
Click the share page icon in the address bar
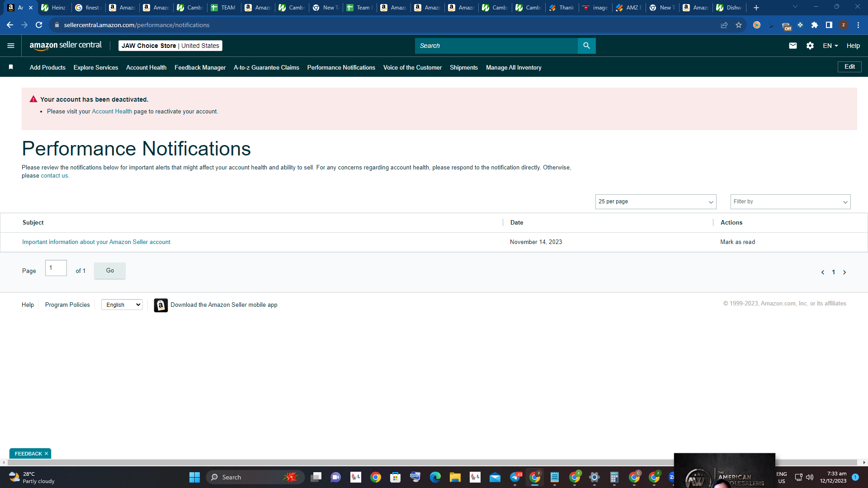pyautogui.click(x=724, y=25)
